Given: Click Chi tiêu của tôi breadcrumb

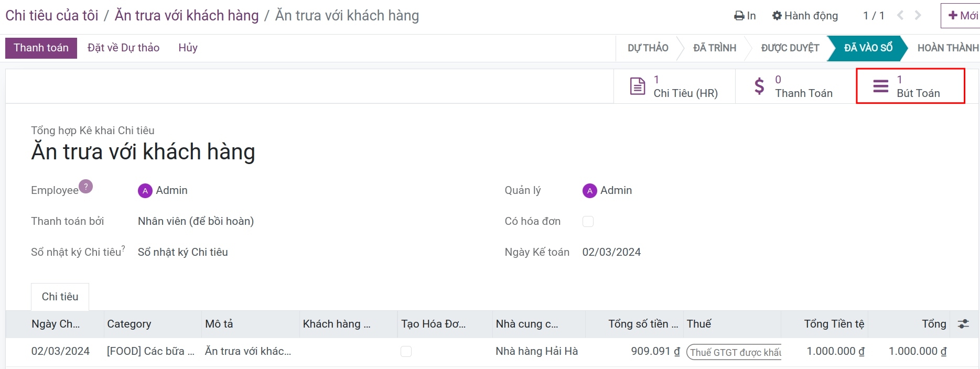Looking at the screenshot, I should pyautogui.click(x=52, y=16).
